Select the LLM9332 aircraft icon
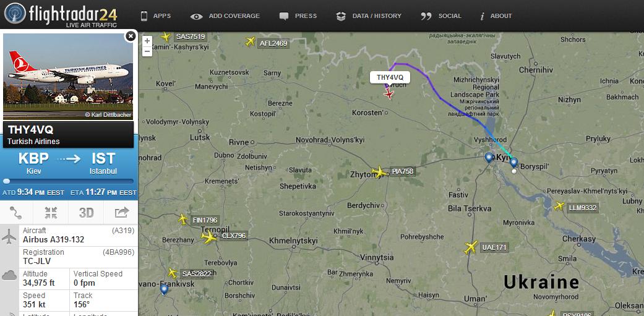Screen dimensions: 644x316 click(559, 205)
